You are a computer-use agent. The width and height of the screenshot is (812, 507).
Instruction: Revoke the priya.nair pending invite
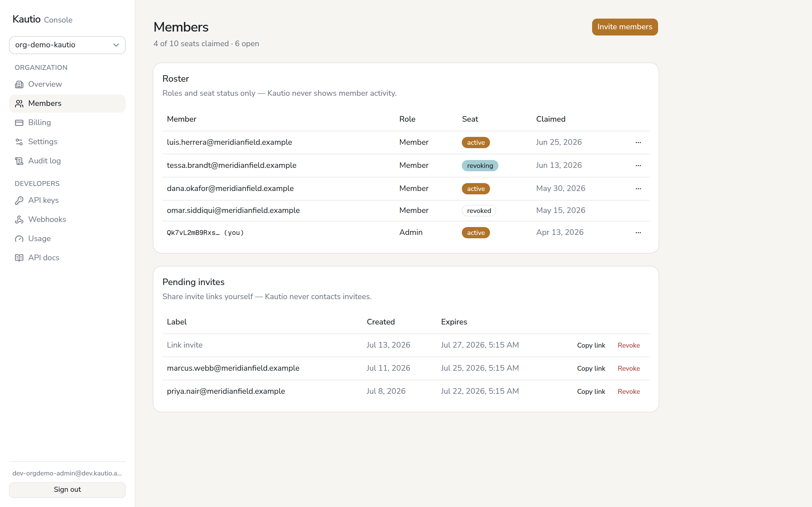tap(629, 392)
